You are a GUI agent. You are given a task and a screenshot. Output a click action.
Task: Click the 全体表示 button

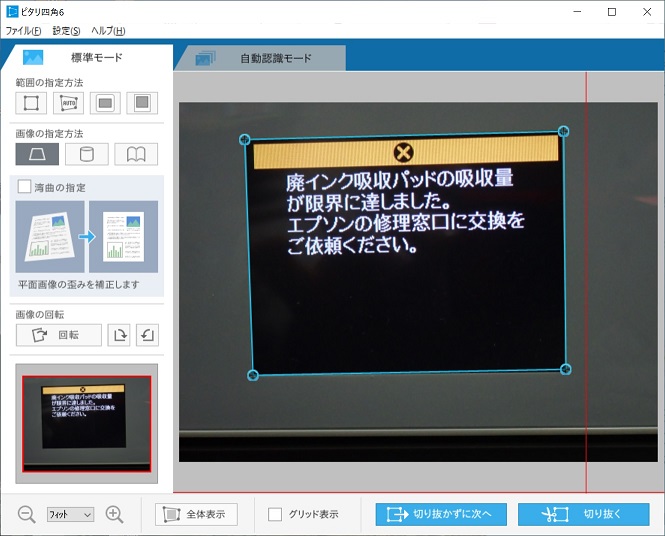[x=196, y=514]
